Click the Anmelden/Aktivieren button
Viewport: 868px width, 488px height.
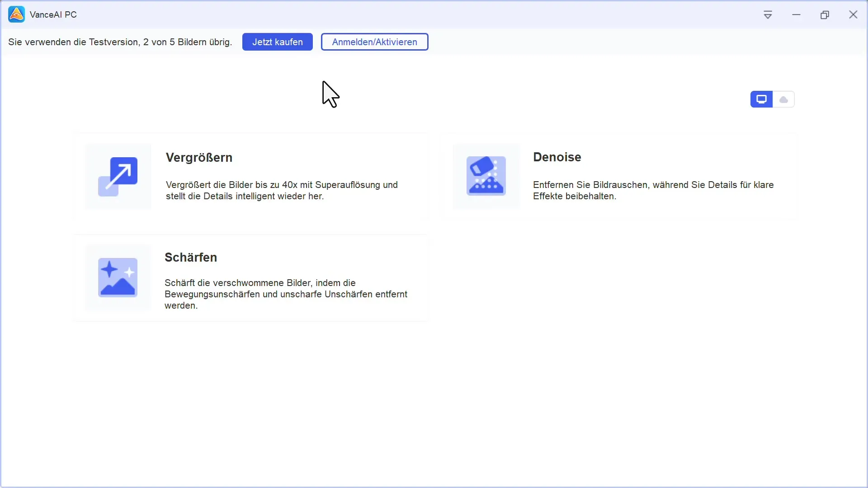[x=375, y=42]
